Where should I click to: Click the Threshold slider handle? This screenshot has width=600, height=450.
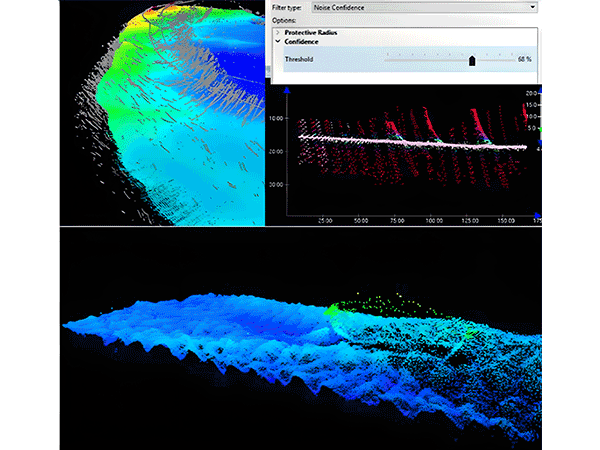[472, 60]
